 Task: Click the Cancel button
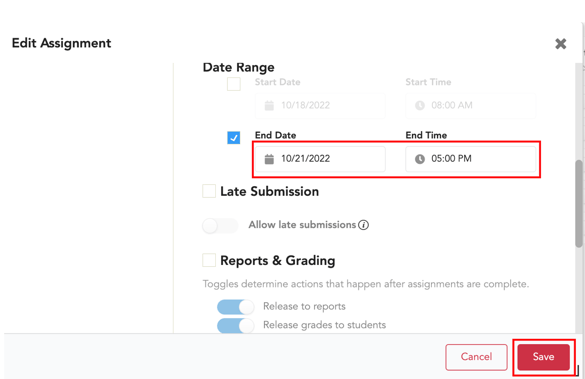click(476, 357)
